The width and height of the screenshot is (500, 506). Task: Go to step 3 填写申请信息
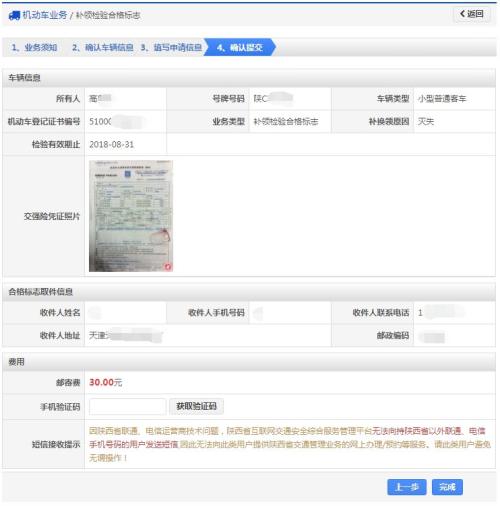coord(171,47)
